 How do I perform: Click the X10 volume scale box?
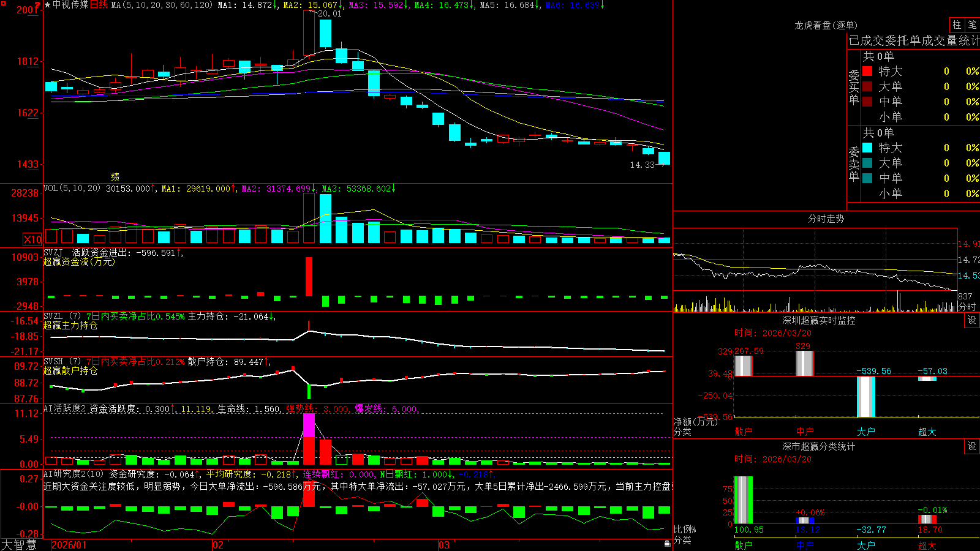point(32,239)
